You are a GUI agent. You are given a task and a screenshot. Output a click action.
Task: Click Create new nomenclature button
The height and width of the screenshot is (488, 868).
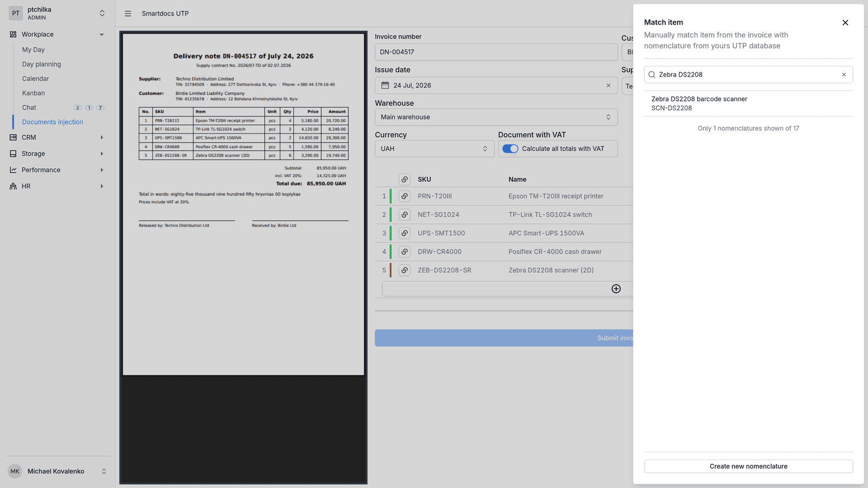point(748,466)
